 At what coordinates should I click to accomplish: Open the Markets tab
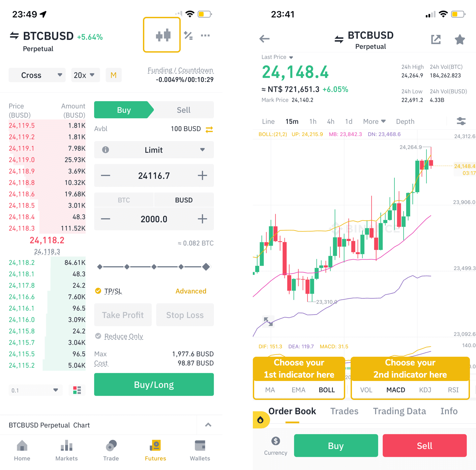[66, 450]
